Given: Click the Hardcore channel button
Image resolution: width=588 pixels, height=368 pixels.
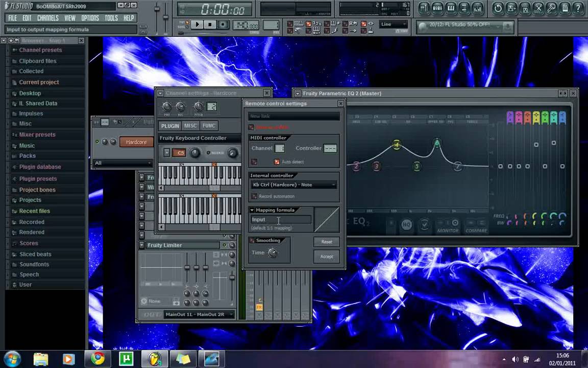Looking at the screenshot, I should (x=136, y=142).
